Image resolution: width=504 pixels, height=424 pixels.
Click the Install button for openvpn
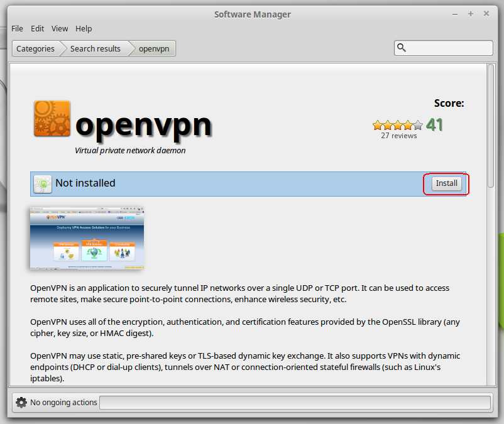click(x=446, y=183)
